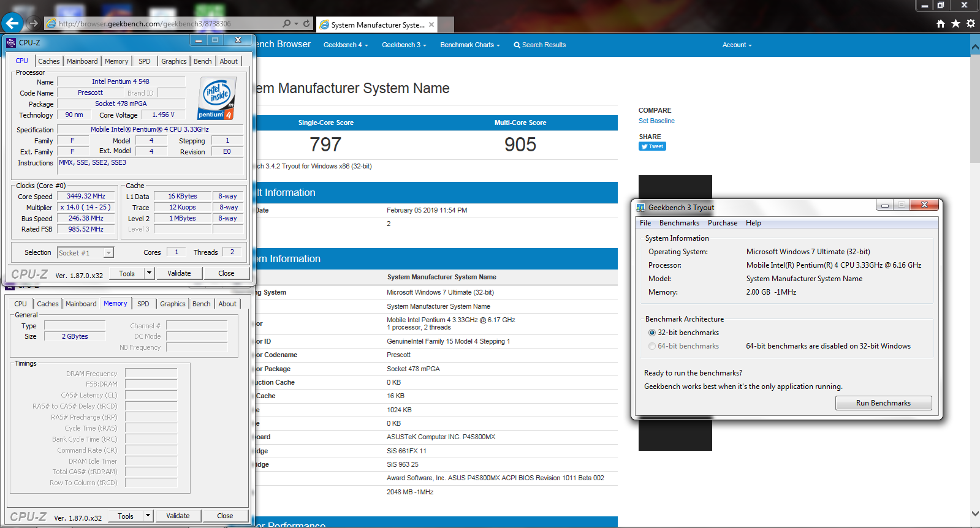Click the address bar search magnifier icon

click(286, 23)
